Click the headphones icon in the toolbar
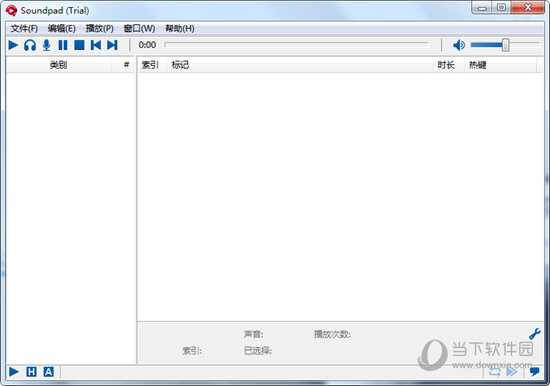This screenshot has width=550, height=386. [x=30, y=45]
